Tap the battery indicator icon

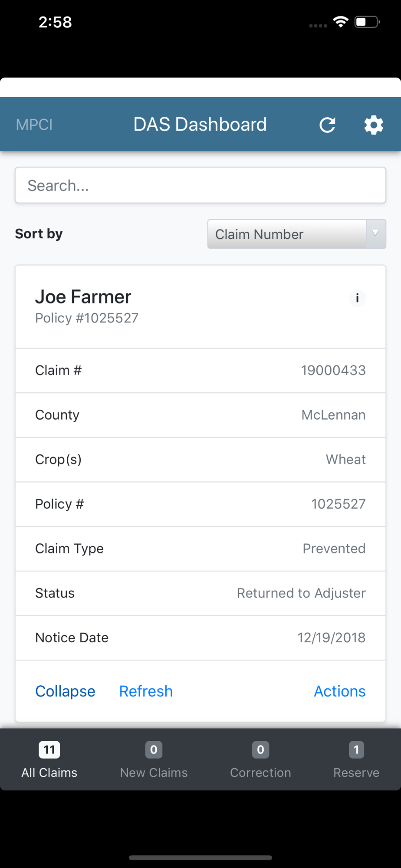coord(367,22)
